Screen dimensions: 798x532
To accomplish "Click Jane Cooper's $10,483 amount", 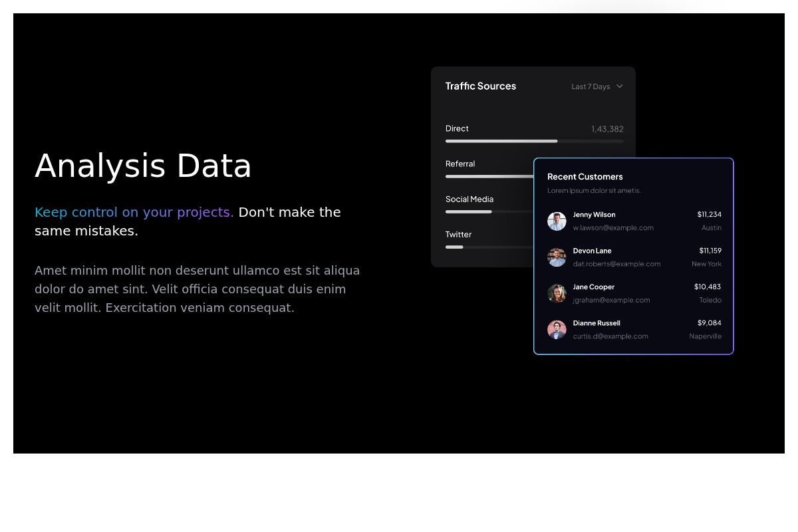I will (x=707, y=287).
